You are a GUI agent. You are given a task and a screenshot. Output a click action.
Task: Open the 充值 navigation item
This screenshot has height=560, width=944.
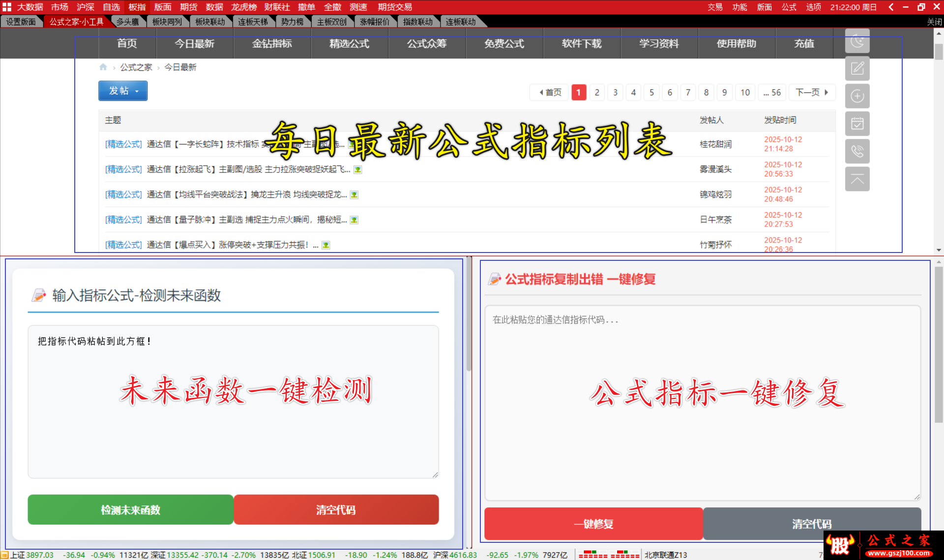[x=804, y=44]
